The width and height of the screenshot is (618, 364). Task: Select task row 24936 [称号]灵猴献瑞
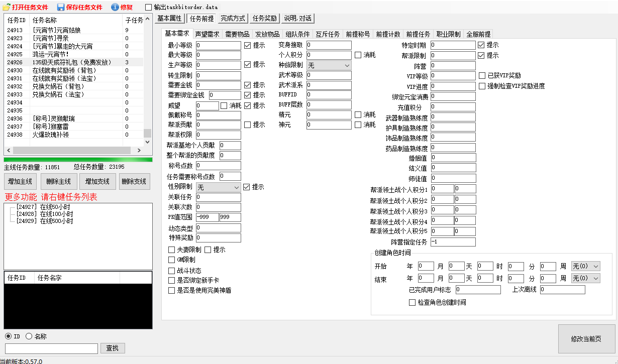74,118
